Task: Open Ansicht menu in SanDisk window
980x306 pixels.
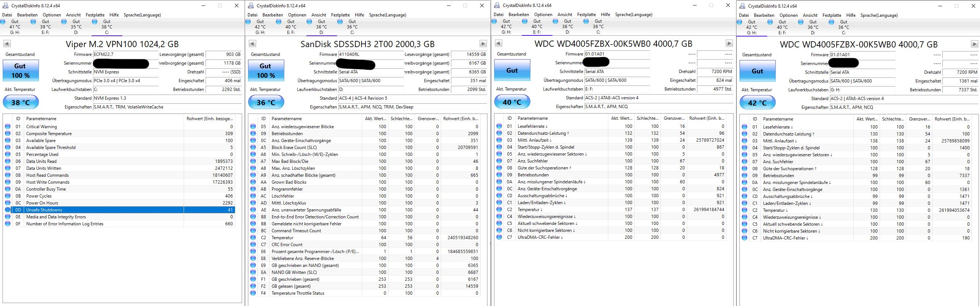Action: click(319, 15)
